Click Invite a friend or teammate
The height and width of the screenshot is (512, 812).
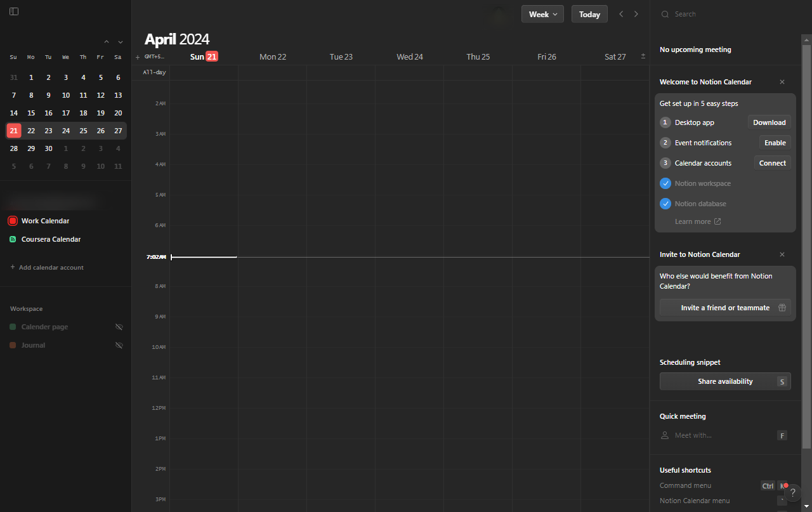725,308
